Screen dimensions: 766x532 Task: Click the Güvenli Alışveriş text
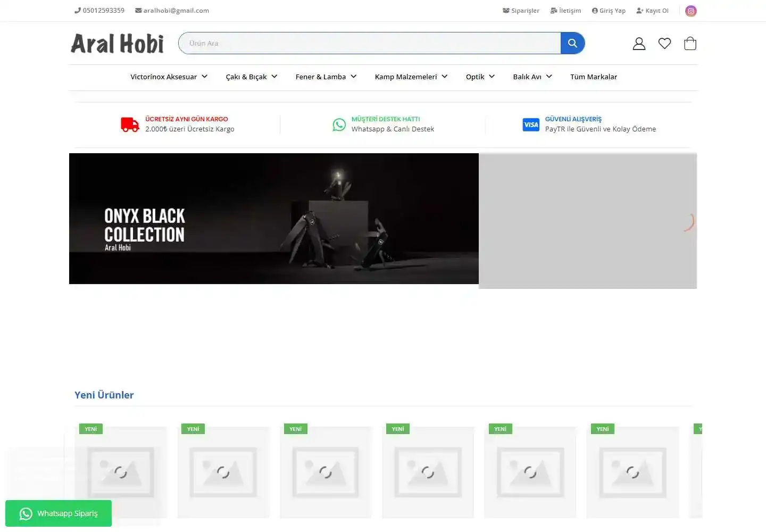(x=573, y=119)
